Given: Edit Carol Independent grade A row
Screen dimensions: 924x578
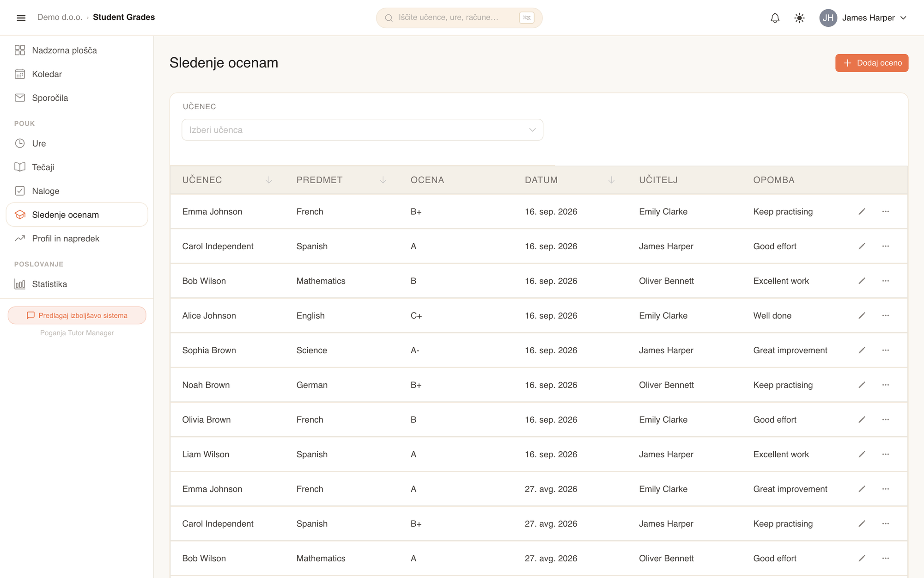Looking at the screenshot, I should tap(862, 246).
